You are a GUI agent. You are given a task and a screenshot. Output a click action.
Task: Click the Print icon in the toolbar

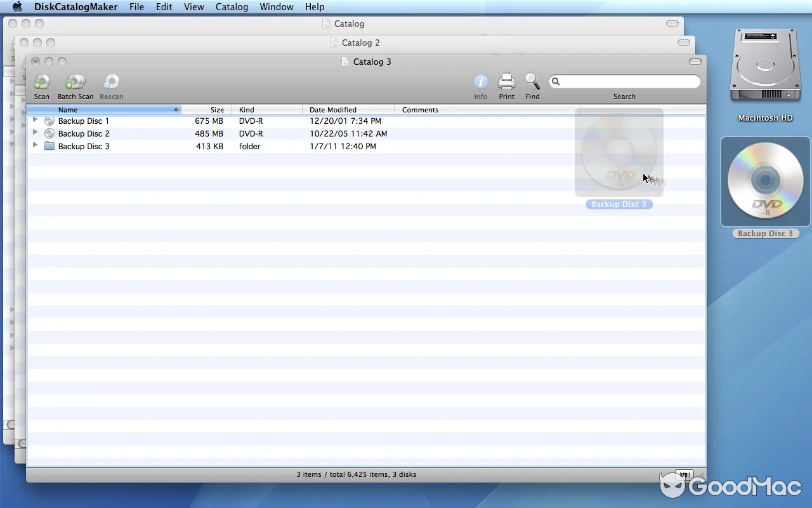point(506,84)
